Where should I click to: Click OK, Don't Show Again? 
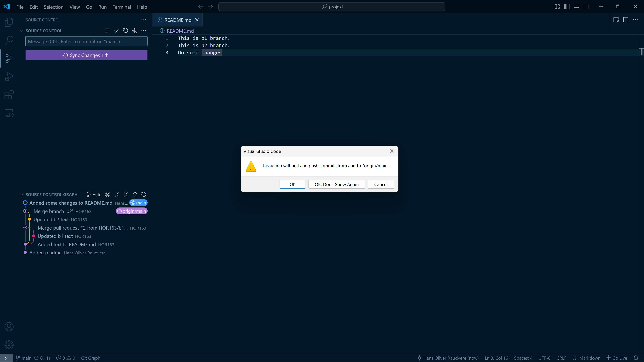coord(336,184)
